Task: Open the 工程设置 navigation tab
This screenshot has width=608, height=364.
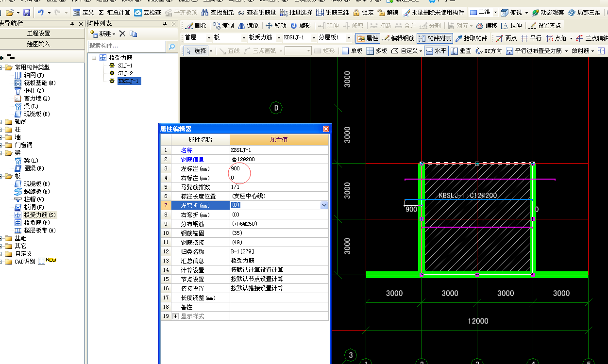Action: [x=38, y=33]
